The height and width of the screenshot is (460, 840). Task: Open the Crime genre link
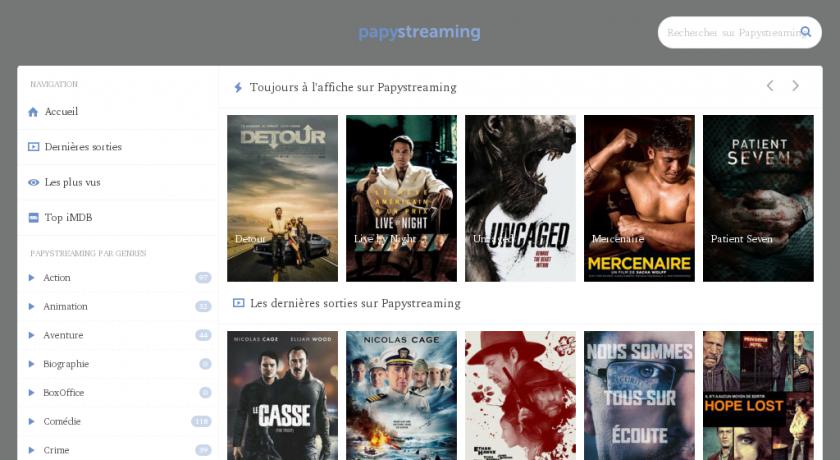click(56, 450)
